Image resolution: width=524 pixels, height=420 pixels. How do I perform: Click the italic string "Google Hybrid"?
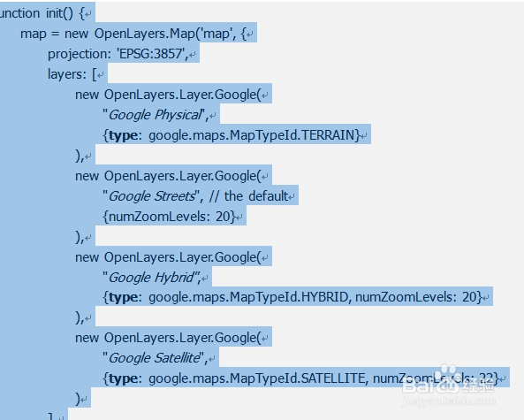151,278
